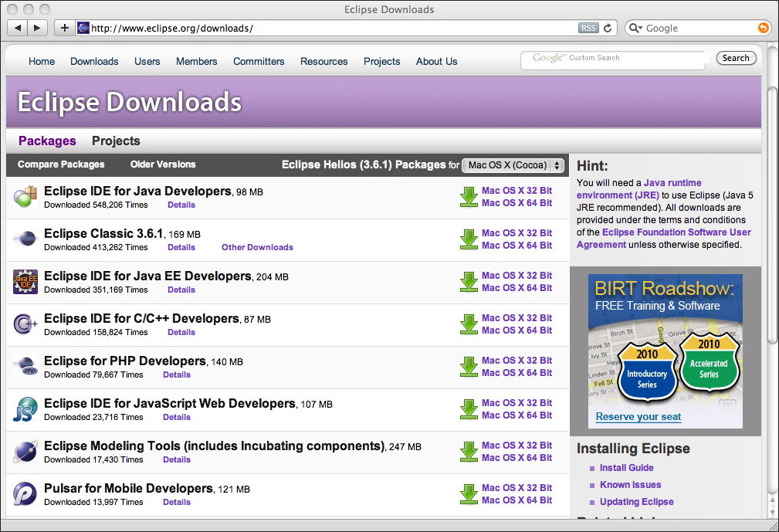Click green download arrow for PHP Developers
This screenshot has width=779, height=532.
(x=469, y=367)
